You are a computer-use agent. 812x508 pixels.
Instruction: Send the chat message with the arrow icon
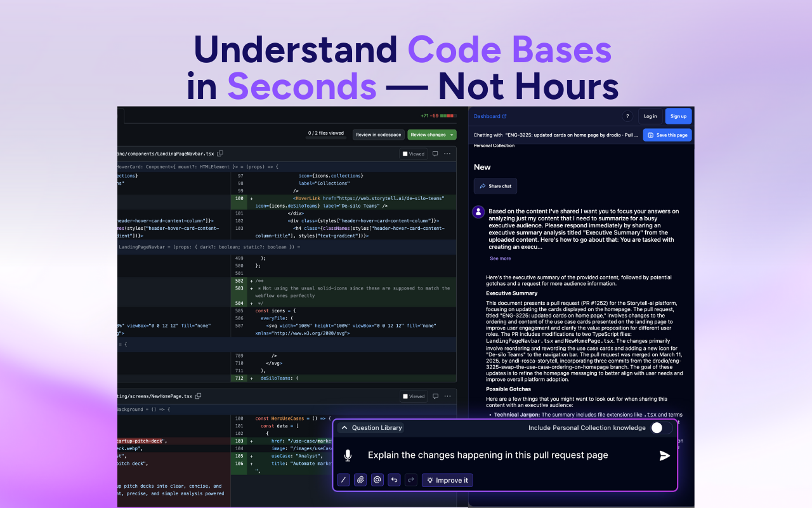(664, 455)
